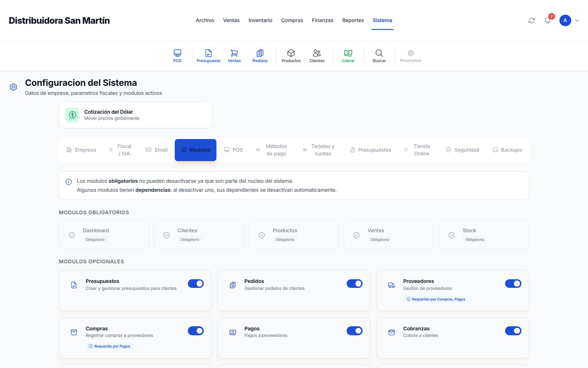The image size is (588, 368).
Task: Click the Stock check circle icon
Action: pyautogui.click(x=451, y=235)
